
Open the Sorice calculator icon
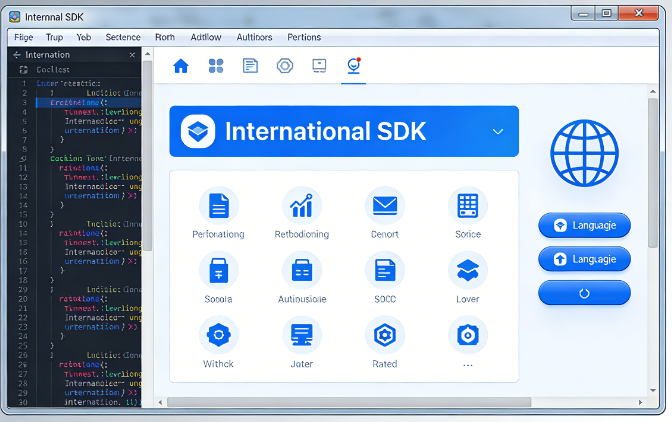point(467,205)
